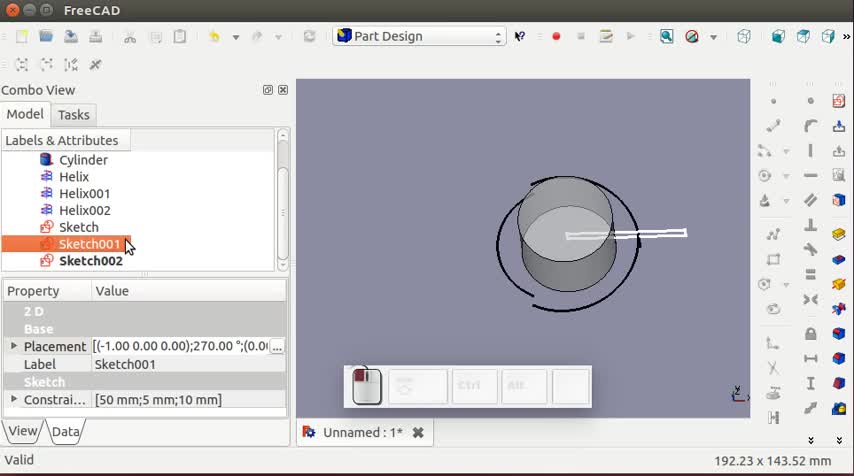Viewport: 854px width, 476px height.
Task: Click horizontal distance constraint icon
Action: click(x=810, y=359)
